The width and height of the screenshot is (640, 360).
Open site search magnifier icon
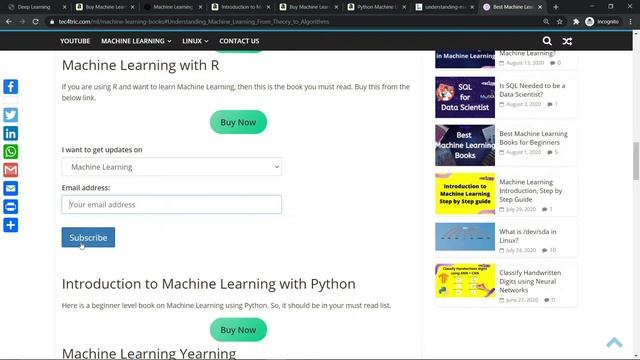(547, 41)
